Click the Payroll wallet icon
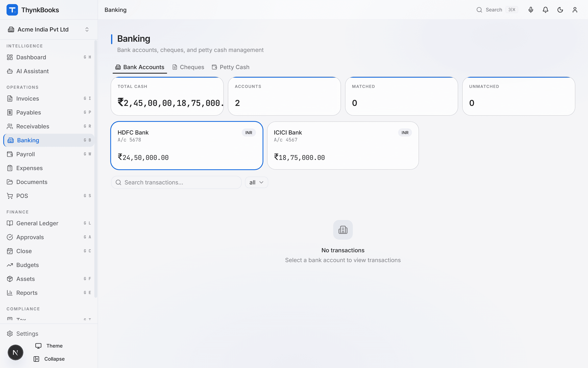This screenshot has width=588, height=368. pyautogui.click(x=10, y=154)
